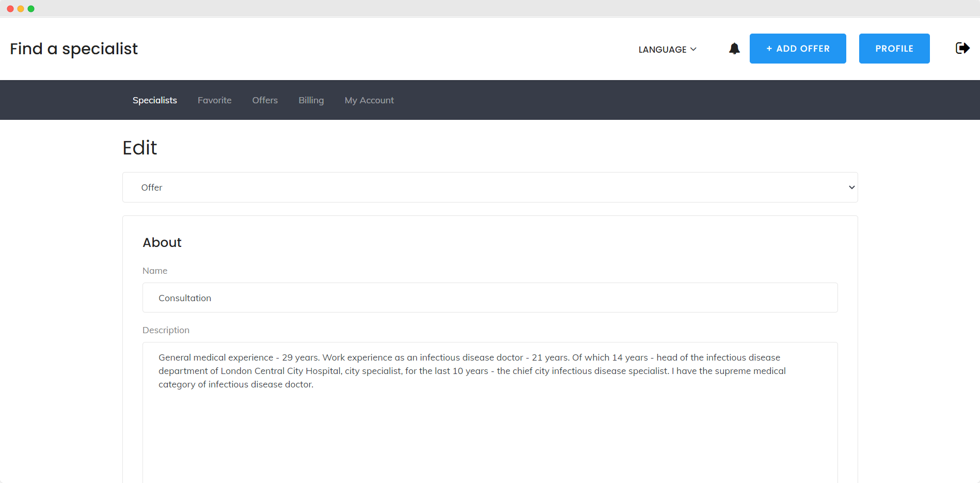Switch to the Favorite tab
Screen dimensions: 980x483
click(x=214, y=100)
